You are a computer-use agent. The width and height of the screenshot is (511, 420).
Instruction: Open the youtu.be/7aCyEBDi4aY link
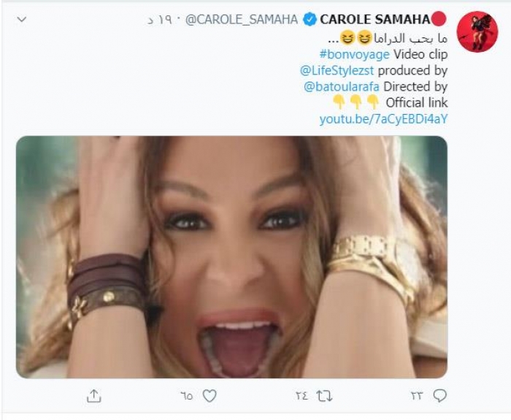coord(383,118)
